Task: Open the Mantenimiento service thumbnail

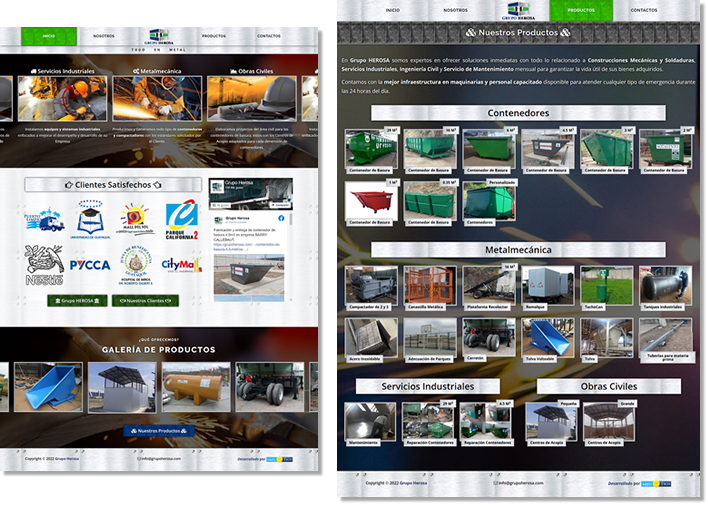Action: coord(368,421)
